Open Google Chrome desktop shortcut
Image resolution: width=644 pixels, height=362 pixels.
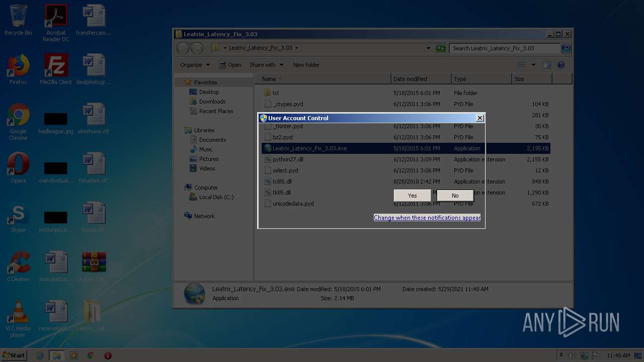click(18, 122)
